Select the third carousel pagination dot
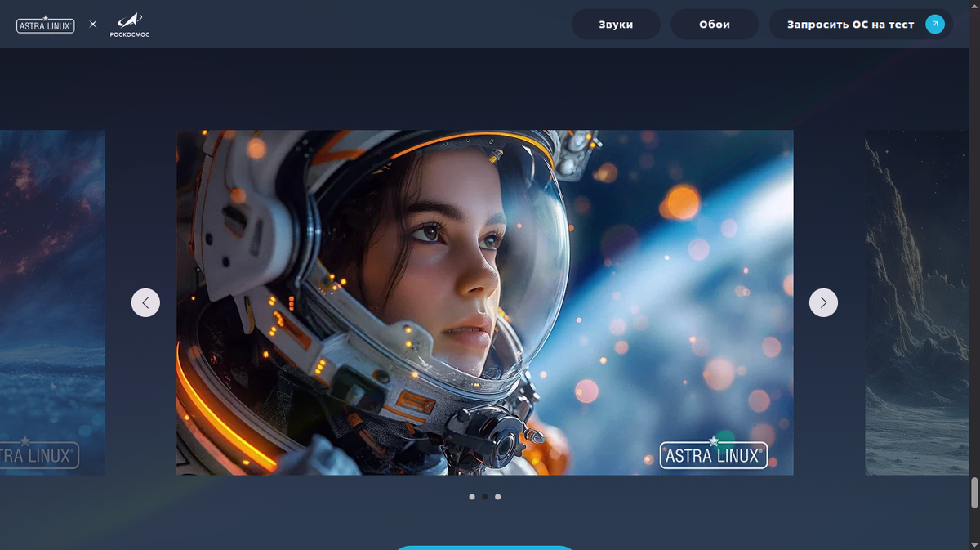 coord(498,497)
